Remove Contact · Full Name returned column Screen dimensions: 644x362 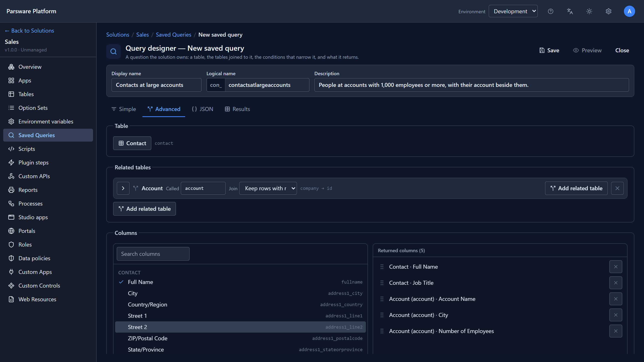pos(616,267)
